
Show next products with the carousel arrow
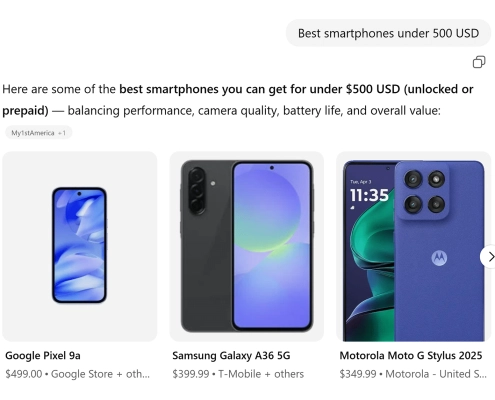489,256
